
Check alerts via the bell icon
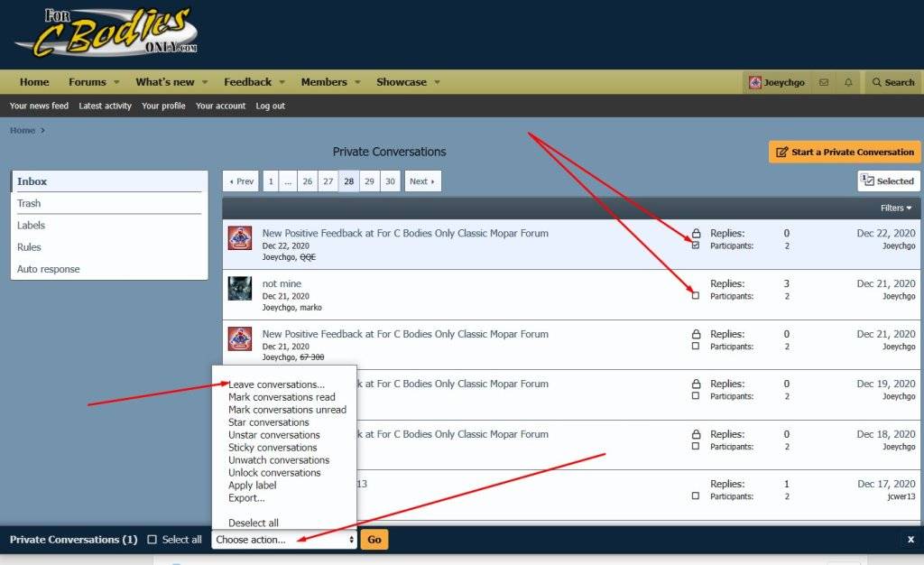tap(847, 82)
